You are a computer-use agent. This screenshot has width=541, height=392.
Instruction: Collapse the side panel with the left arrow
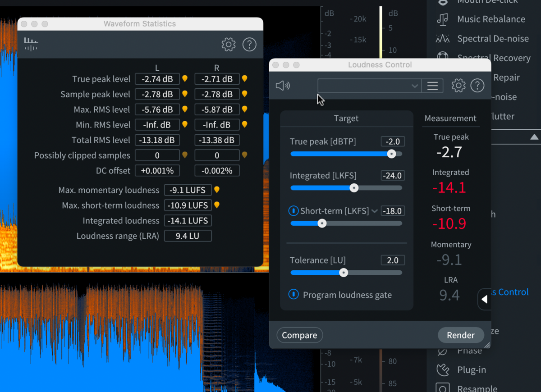(x=484, y=299)
